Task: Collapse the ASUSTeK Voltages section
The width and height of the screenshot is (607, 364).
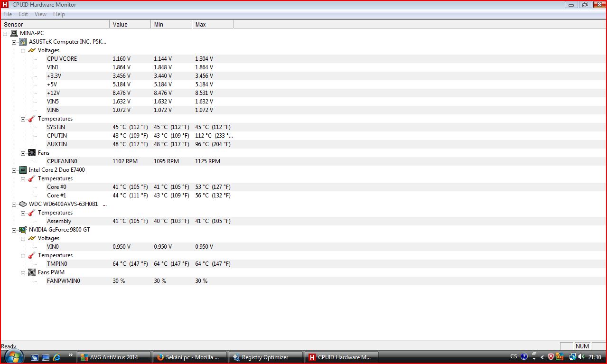Action: click(x=23, y=50)
